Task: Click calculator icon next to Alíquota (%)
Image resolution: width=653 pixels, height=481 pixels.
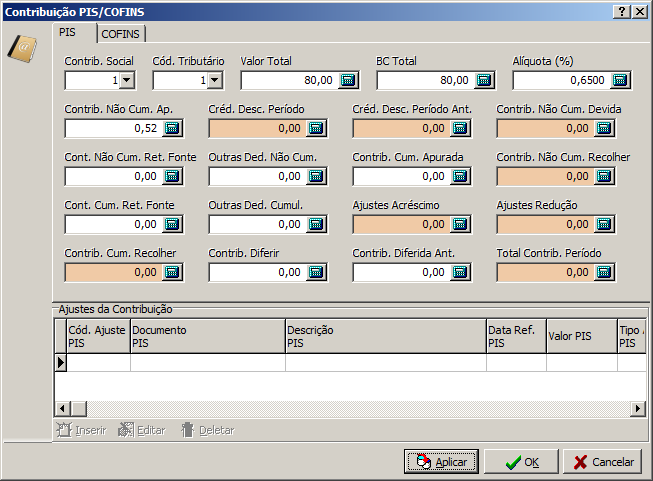Action: click(620, 80)
